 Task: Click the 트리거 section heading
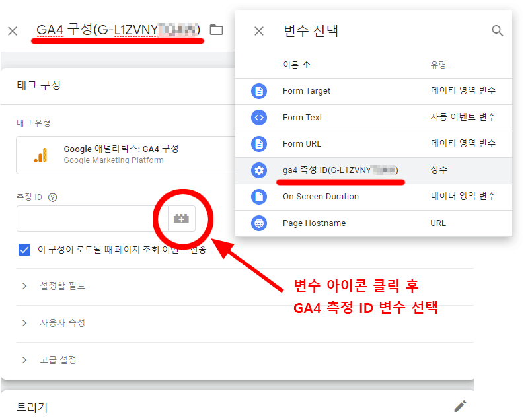point(32,407)
